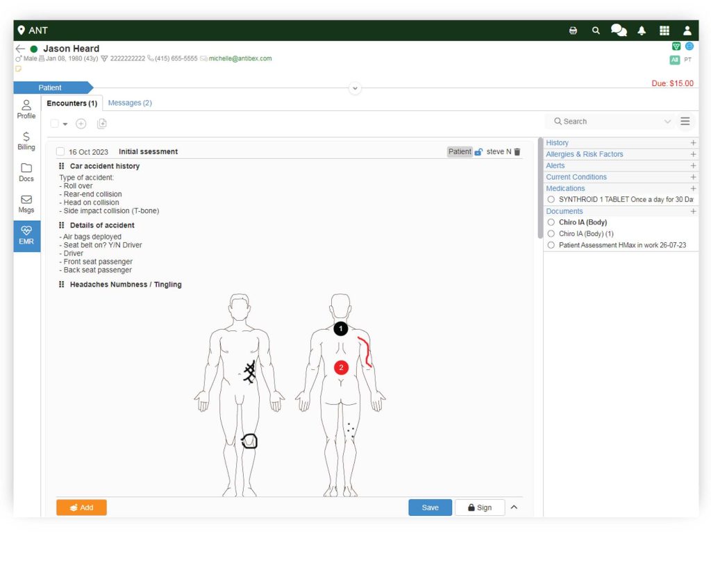Expand the Medications section with plus
Screen dimensions: 711x588
(x=693, y=188)
